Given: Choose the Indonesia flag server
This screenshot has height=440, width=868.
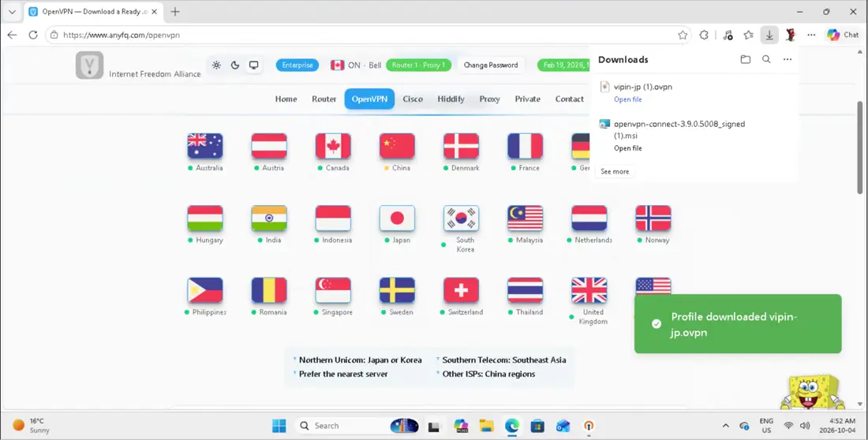Looking at the screenshot, I should [x=333, y=218].
